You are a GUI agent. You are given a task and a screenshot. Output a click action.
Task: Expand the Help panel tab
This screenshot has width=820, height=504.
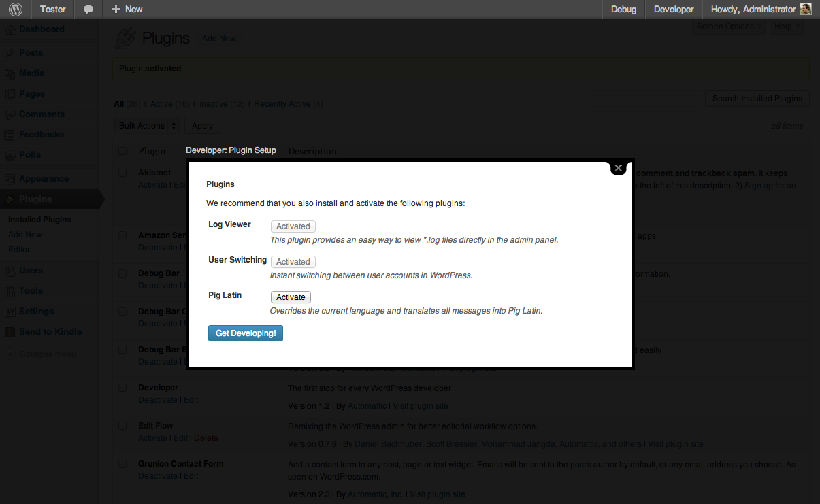(x=787, y=27)
